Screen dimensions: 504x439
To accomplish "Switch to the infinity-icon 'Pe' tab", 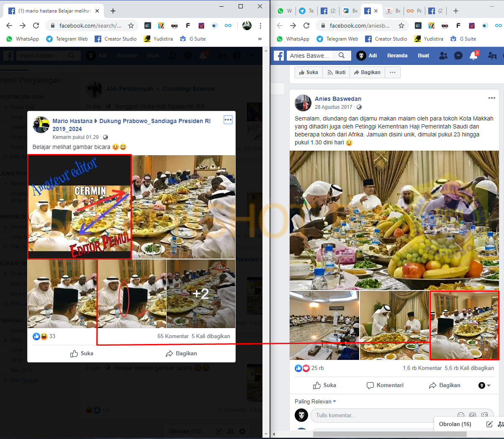I will [x=414, y=11].
